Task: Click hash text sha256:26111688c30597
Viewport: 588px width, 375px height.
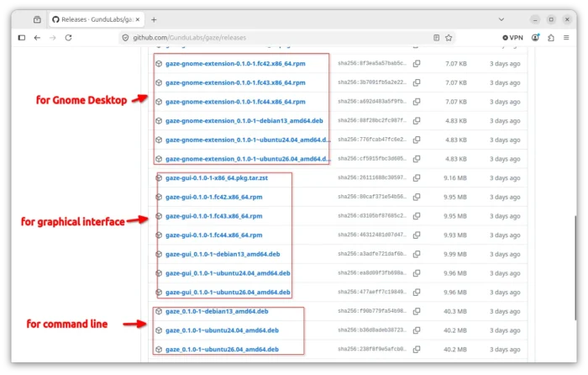Action: [372, 178]
